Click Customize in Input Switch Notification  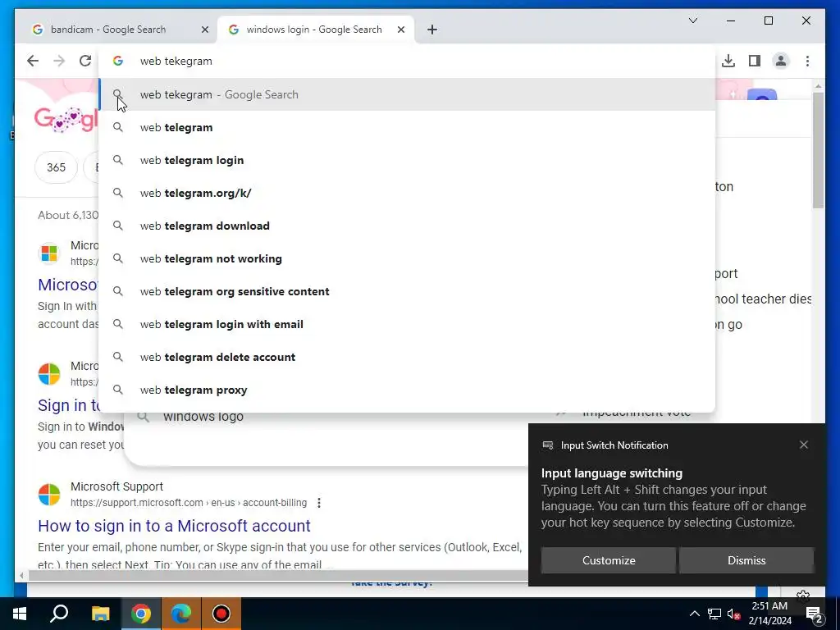click(609, 560)
